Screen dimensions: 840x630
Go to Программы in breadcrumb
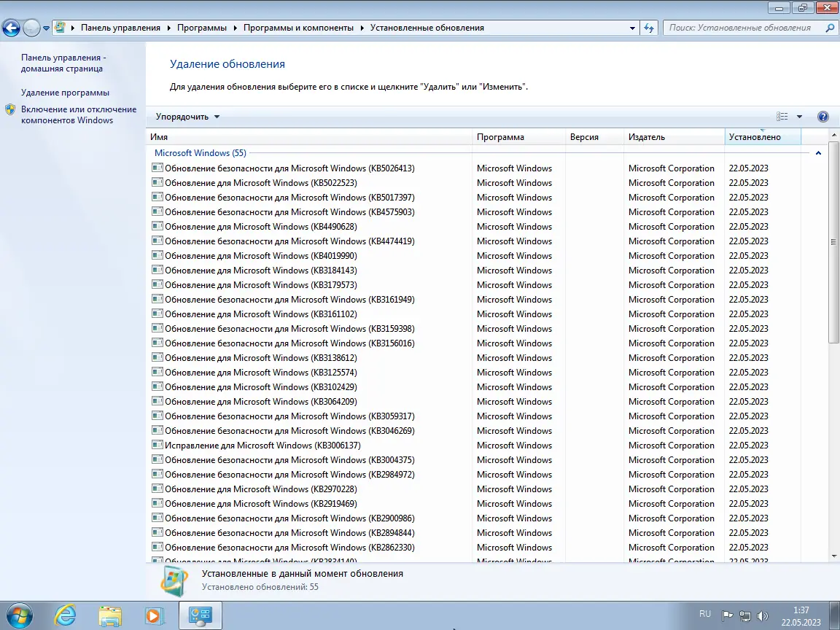coord(202,28)
